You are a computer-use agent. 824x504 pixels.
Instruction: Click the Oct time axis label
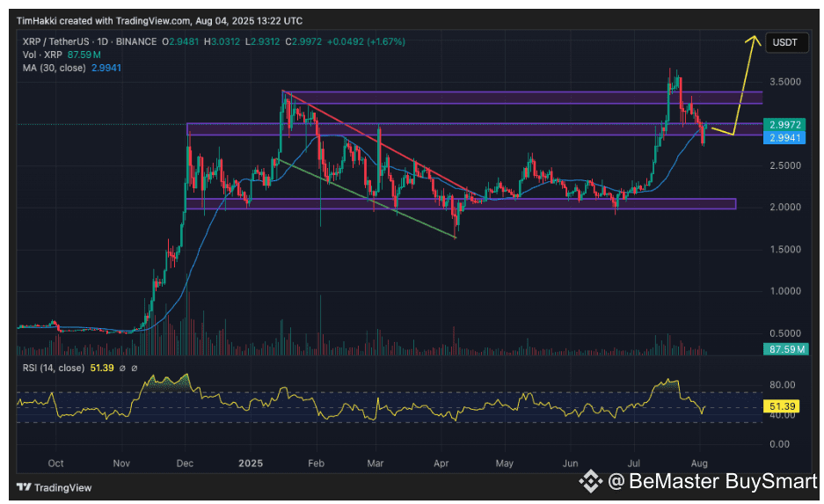pos(55,464)
